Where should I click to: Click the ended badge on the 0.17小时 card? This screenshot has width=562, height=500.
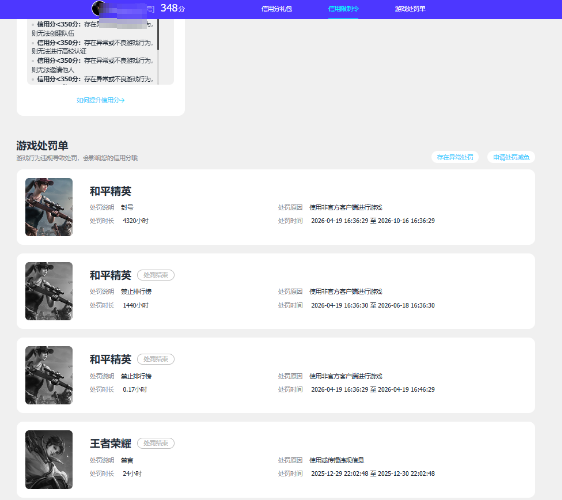(156, 359)
